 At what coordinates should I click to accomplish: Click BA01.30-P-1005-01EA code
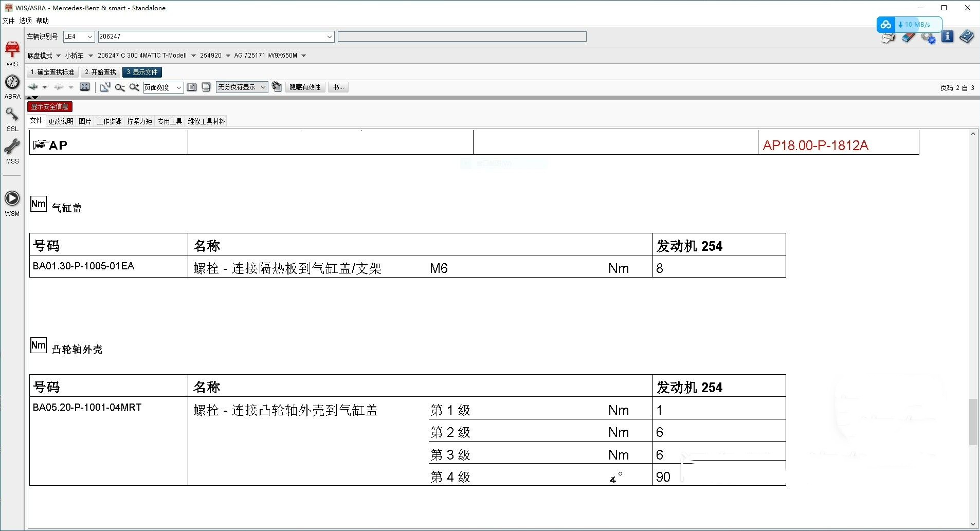[83, 266]
